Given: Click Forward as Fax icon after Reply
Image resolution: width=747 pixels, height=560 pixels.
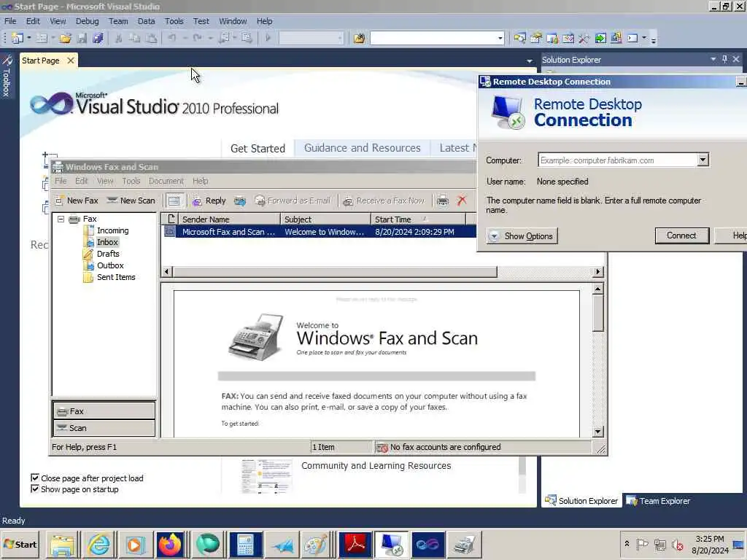Looking at the screenshot, I should tap(239, 201).
